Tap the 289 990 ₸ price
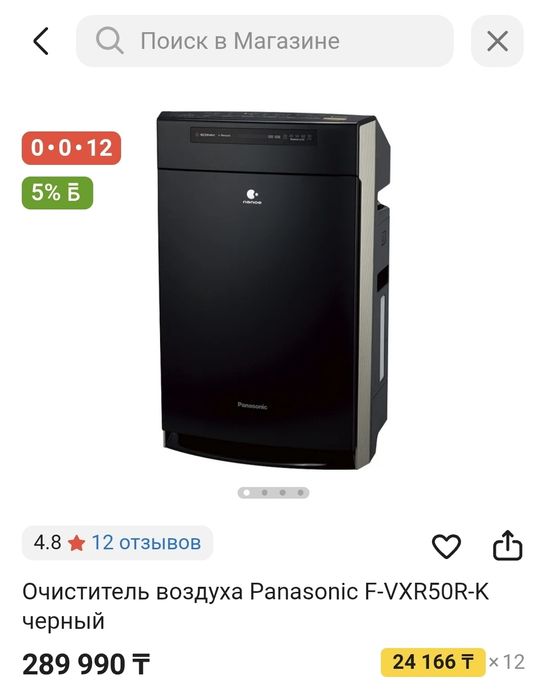This screenshot has height=699, width=547. pos(86,664)
